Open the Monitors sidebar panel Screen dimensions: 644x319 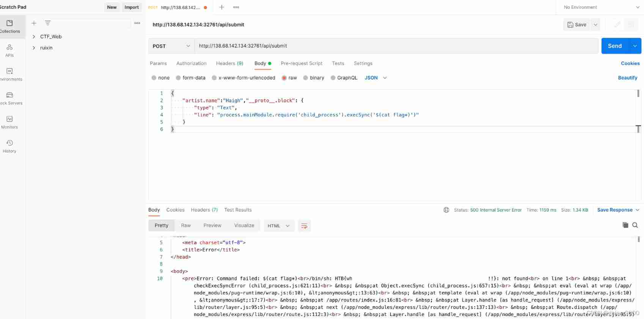tap(10, 122)
